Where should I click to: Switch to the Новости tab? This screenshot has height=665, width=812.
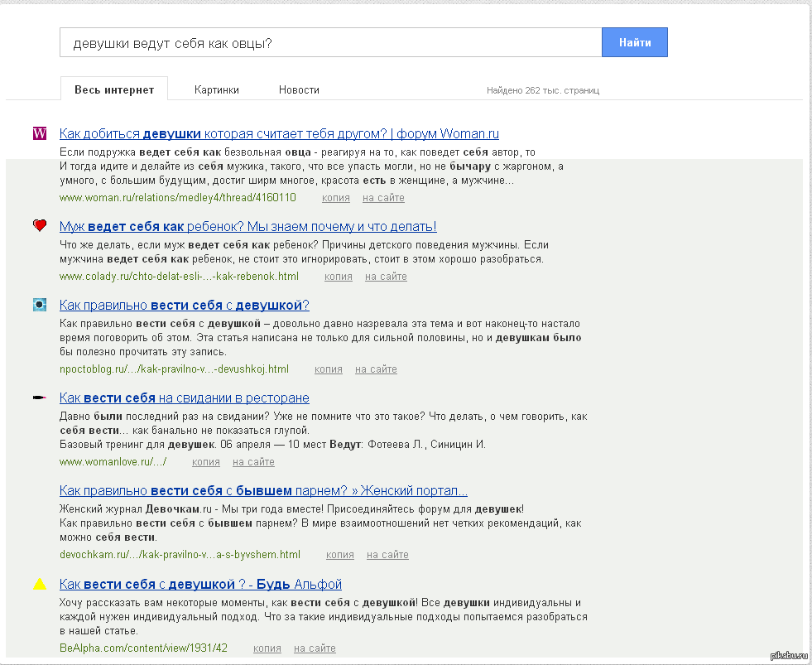(299, 89)
